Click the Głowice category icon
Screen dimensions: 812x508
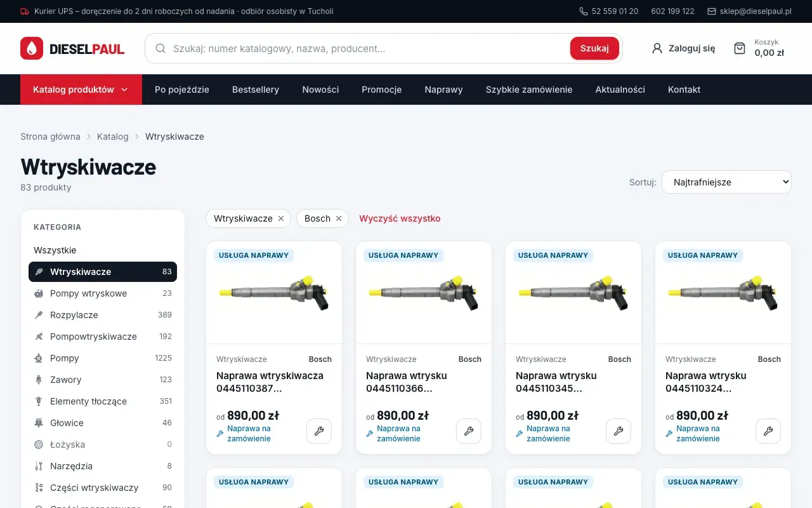point(39,423)
